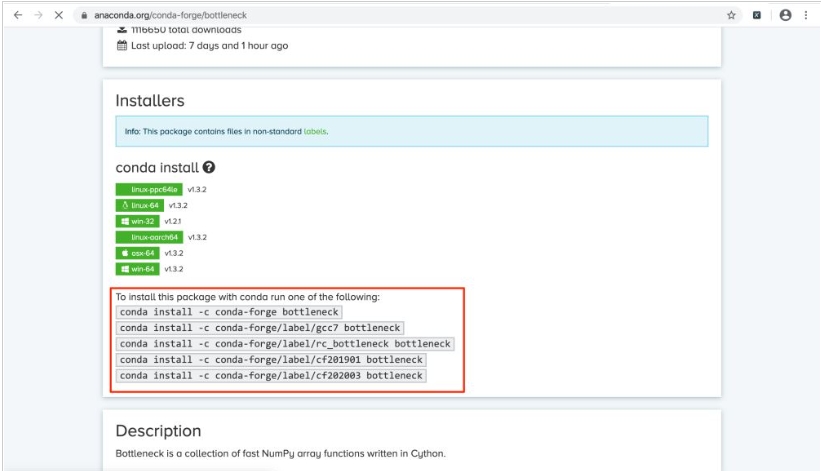Open the Chrome profile avatar
Image resolution: width=821 pixels, height=471 pixels.
click(x=785, y=16)
